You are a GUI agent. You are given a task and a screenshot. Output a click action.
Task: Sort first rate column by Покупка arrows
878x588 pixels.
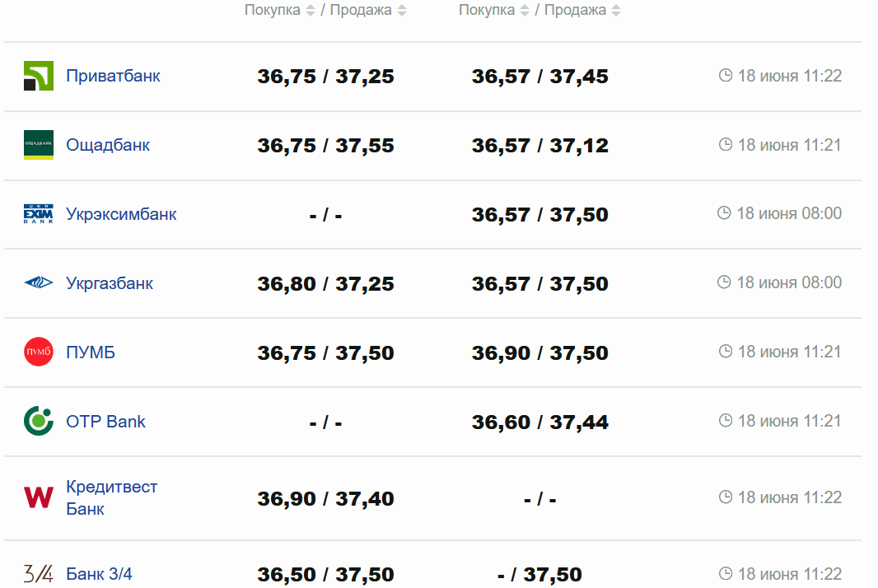pos(311,11)
